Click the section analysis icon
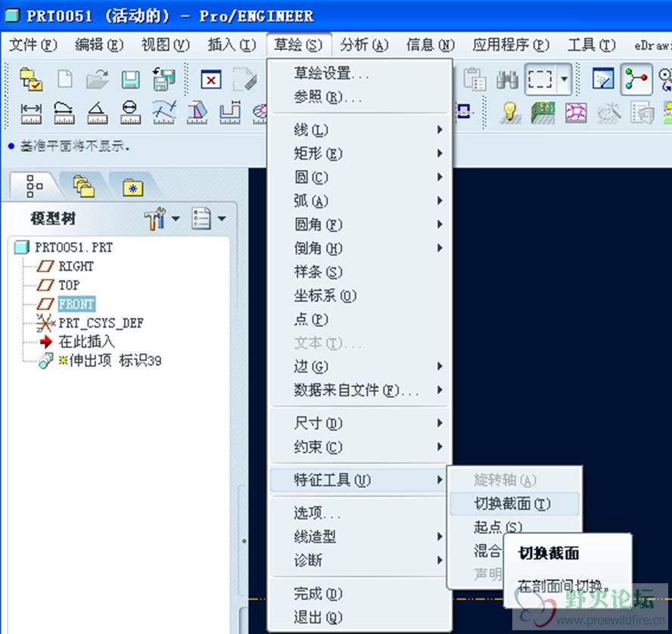Viewport: 672px width, 634px height. pyautogui.click(x=230, y=113)
